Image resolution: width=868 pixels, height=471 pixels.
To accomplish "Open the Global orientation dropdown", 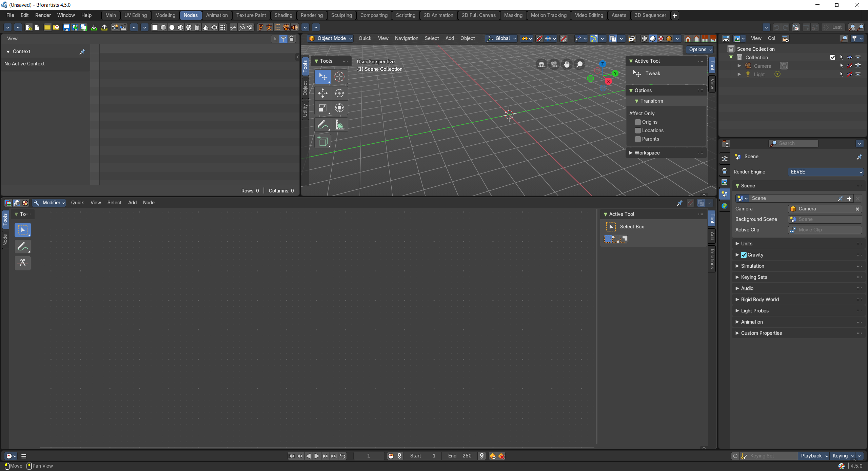I will (501, 38).
